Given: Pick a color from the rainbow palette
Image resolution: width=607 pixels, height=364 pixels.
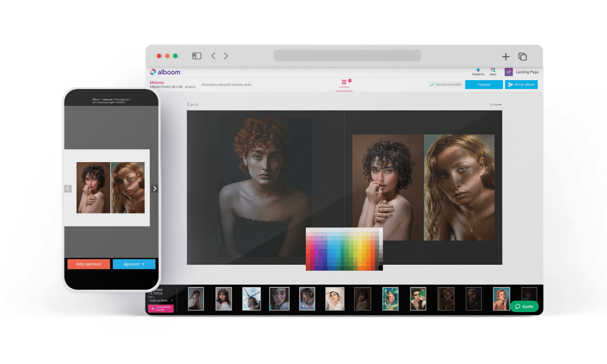Looking at the screenshot, I should [344, 249].
